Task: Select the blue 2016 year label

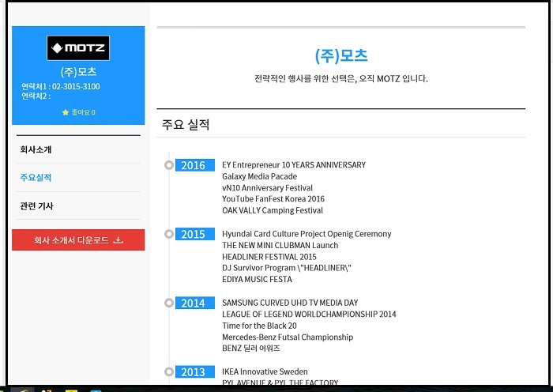Action: click(193, 165)
